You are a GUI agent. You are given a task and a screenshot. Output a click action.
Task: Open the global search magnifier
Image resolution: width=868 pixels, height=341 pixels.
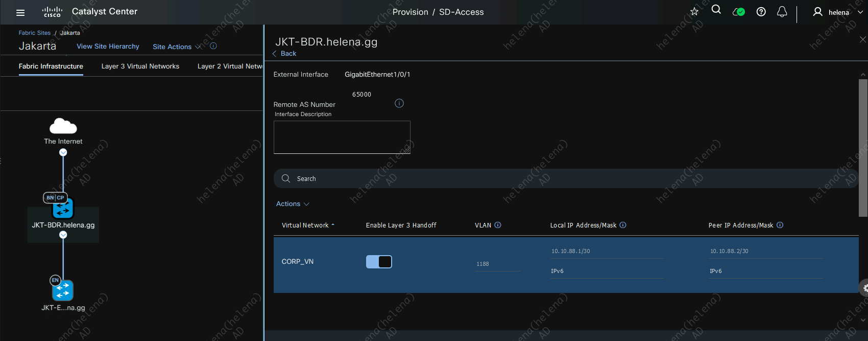(x=716, y=10)
